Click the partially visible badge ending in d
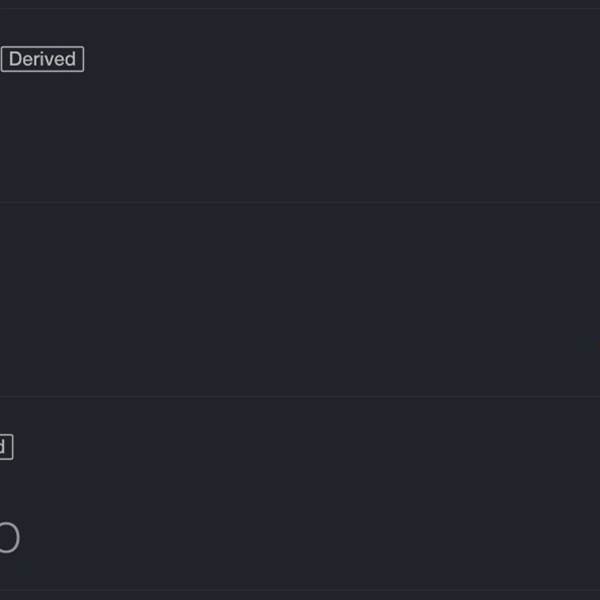Viewport: 600px width, 600px height. pos(5,446)
